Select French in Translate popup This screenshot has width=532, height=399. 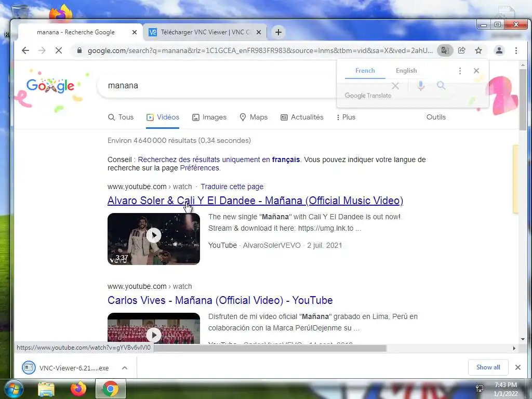pos(365,71)
